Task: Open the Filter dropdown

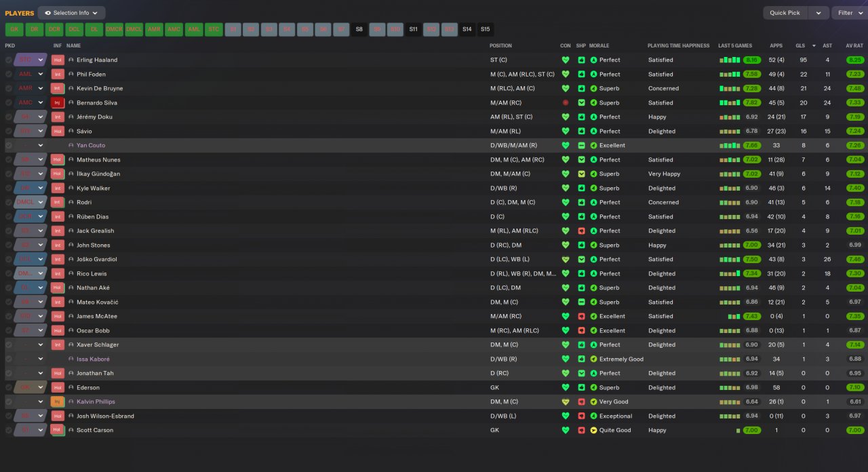Action: tap(850, 13)
